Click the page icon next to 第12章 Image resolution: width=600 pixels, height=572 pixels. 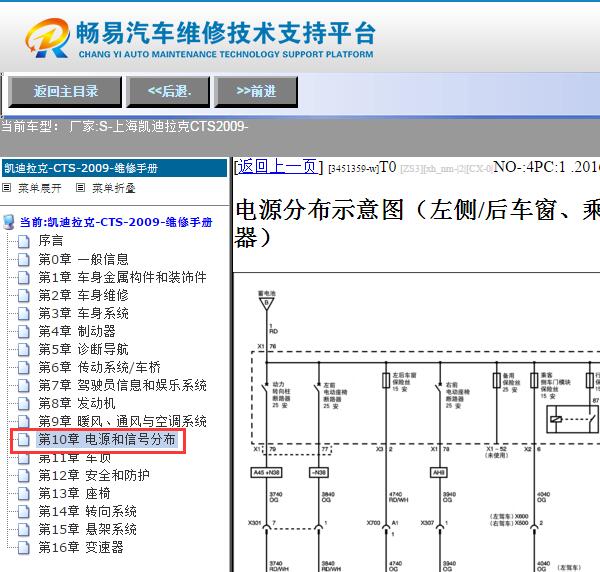click(24, 475)
